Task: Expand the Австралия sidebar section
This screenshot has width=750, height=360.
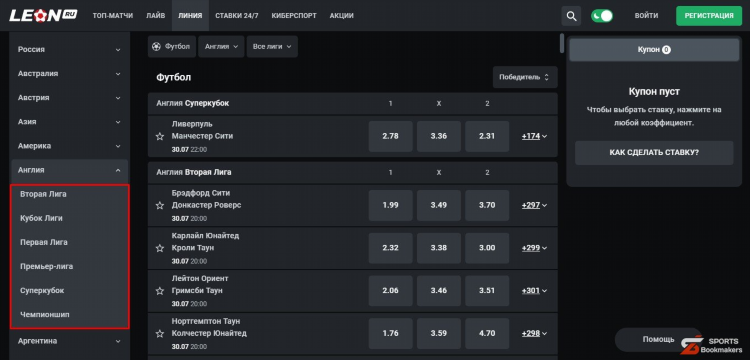Action: tap(69, 74)
